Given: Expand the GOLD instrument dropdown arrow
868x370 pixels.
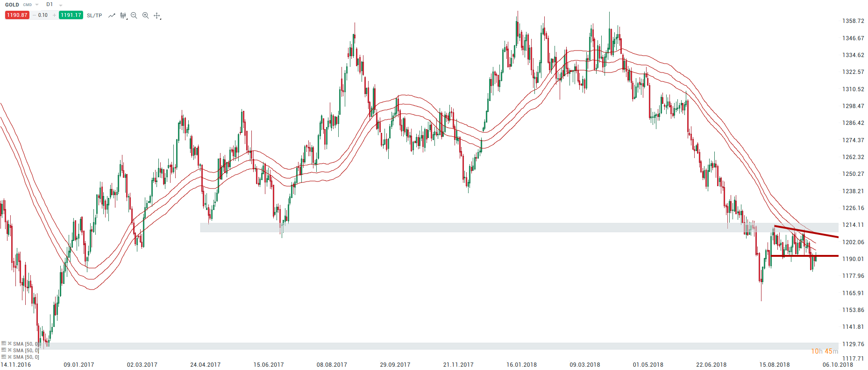Looking at the screenshot, I should 37,5.
